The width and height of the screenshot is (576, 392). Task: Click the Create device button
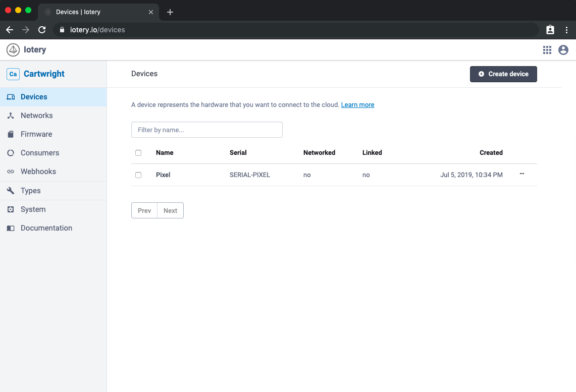[x=503, y=74]
